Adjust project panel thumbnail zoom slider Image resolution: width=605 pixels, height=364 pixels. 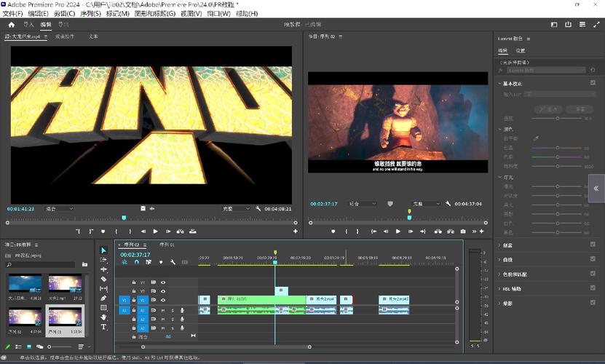pos(60,347)
